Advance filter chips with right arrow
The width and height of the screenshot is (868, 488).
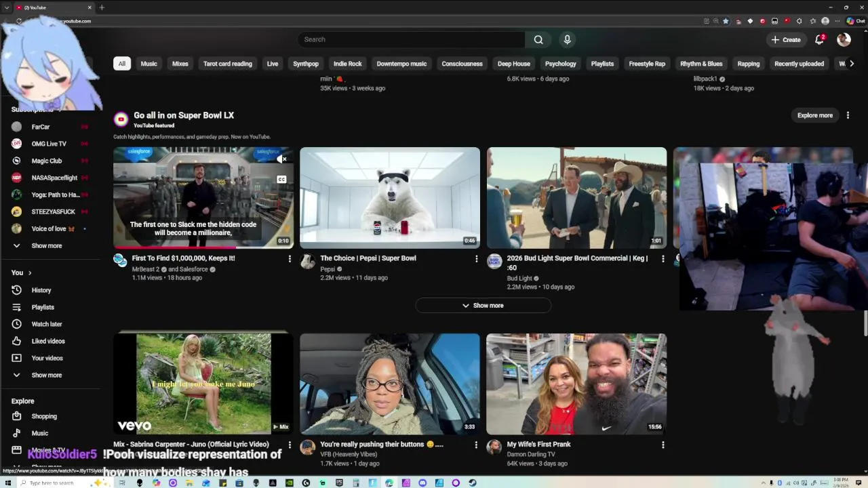[x=852, y=64]
